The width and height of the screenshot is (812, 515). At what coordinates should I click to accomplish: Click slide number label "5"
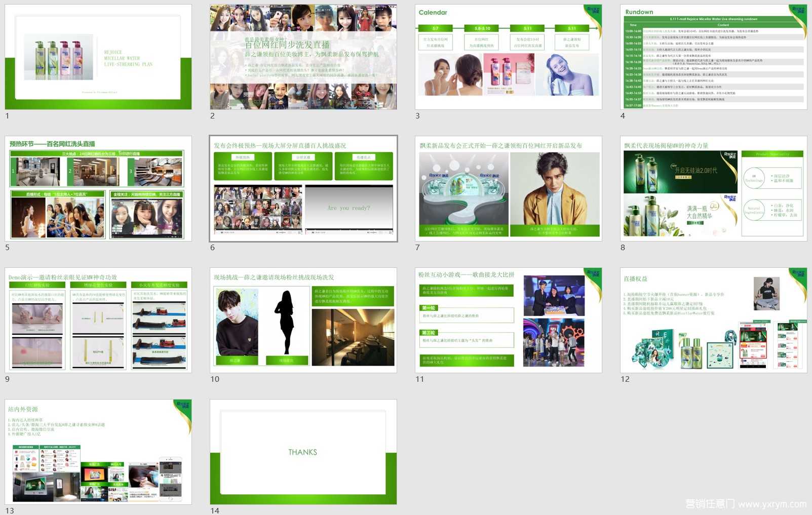[x=7, y=248]
